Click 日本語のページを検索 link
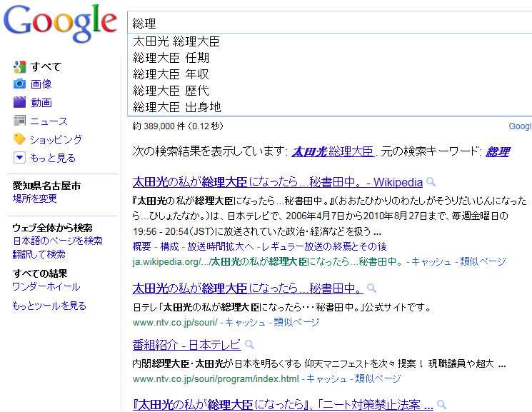The width and height of the screenshot is (532, 412). point(58,241)
